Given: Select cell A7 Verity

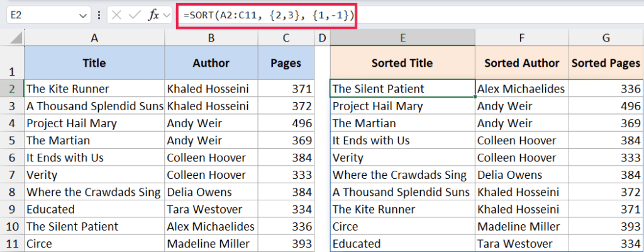Looking at the screenshot, I should (94, 175).
